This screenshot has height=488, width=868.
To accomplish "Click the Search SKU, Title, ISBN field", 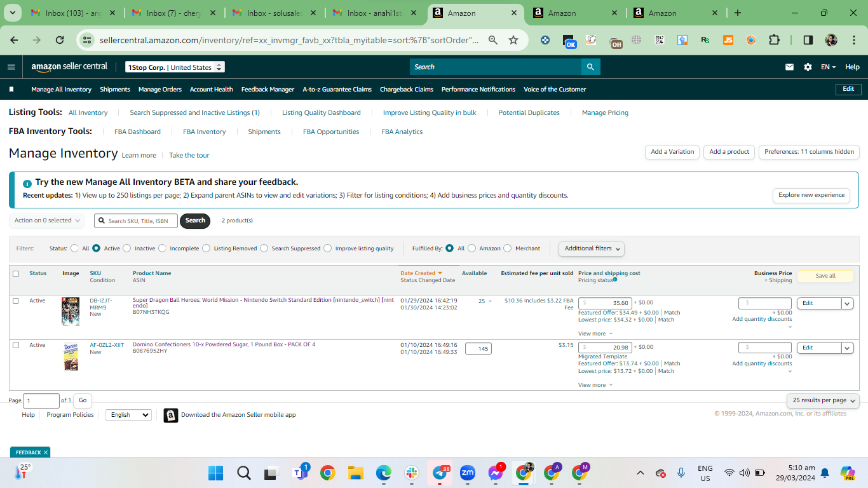I will coord(136,220).
